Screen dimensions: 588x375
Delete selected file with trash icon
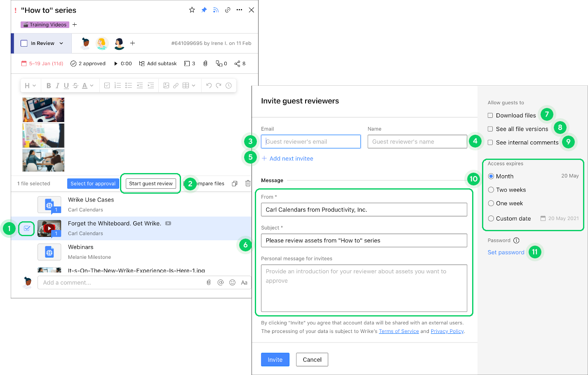[248, 183]
